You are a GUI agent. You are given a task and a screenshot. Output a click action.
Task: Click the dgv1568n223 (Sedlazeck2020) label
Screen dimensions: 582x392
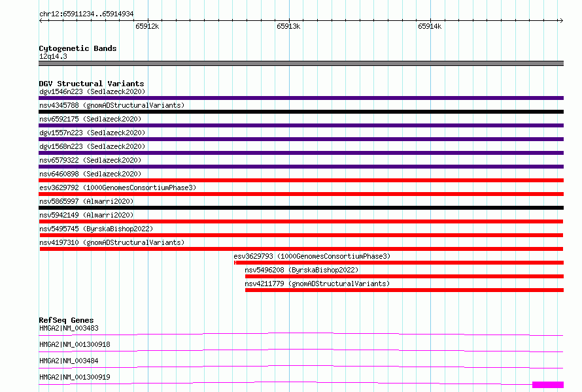(x=92, y=146)
